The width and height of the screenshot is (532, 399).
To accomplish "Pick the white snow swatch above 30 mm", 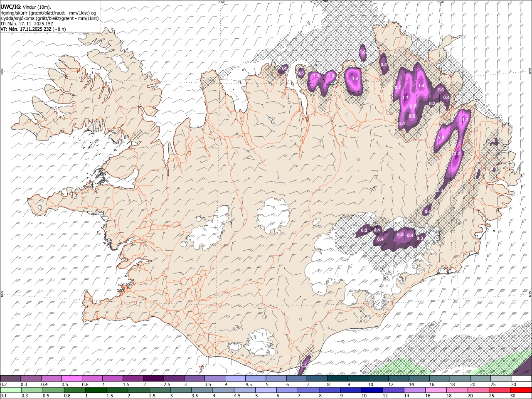I will tap(521, 378).
